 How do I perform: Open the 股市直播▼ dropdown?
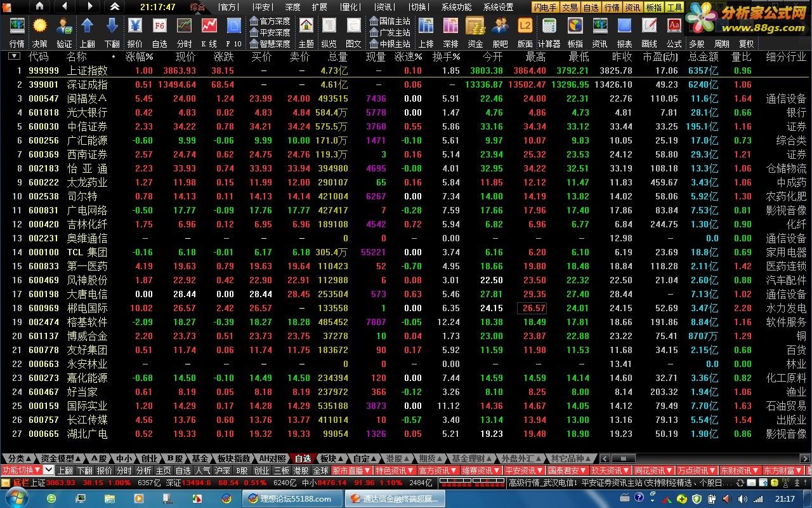351,471
